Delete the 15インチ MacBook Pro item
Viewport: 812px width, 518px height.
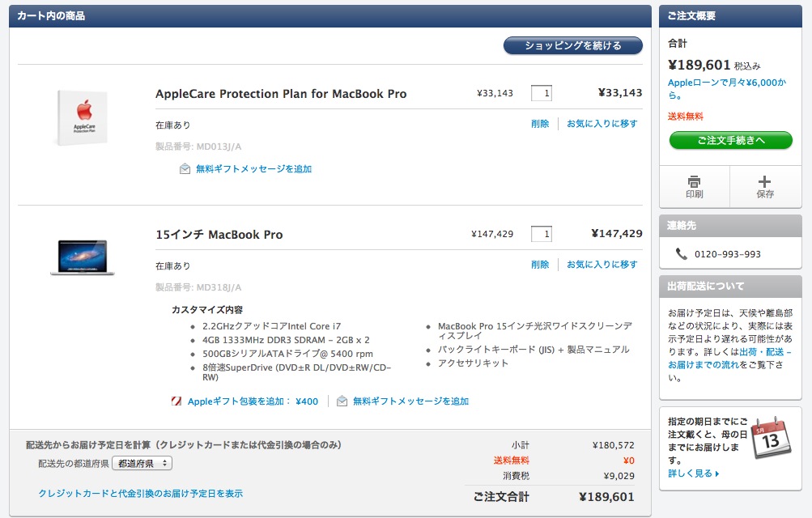coord(540,265)
